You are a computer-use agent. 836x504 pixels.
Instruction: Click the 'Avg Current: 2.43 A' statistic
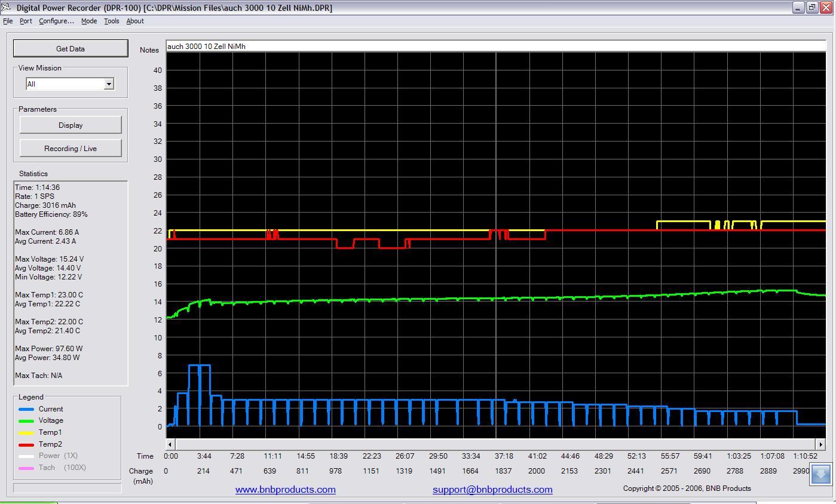(45, 241)
